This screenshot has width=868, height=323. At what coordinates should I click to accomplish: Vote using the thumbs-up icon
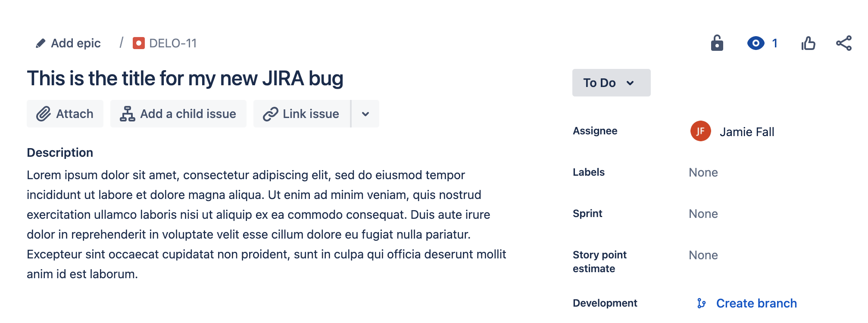(809, 43)
